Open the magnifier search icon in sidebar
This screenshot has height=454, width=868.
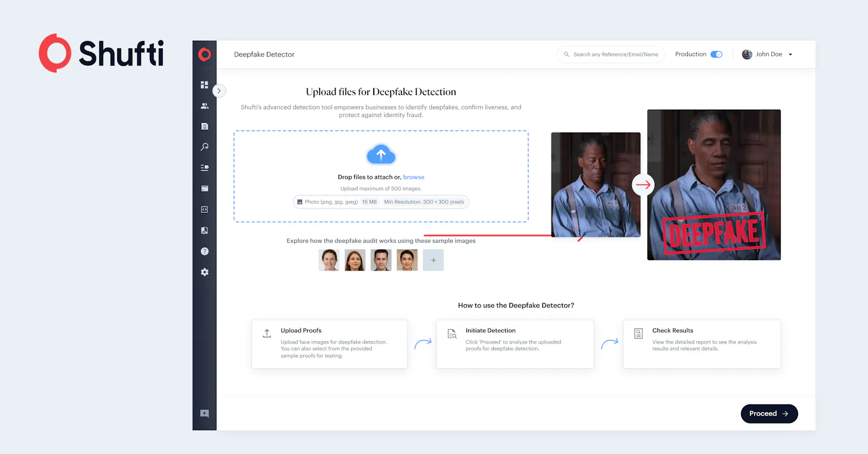click(x=205, y=147)
